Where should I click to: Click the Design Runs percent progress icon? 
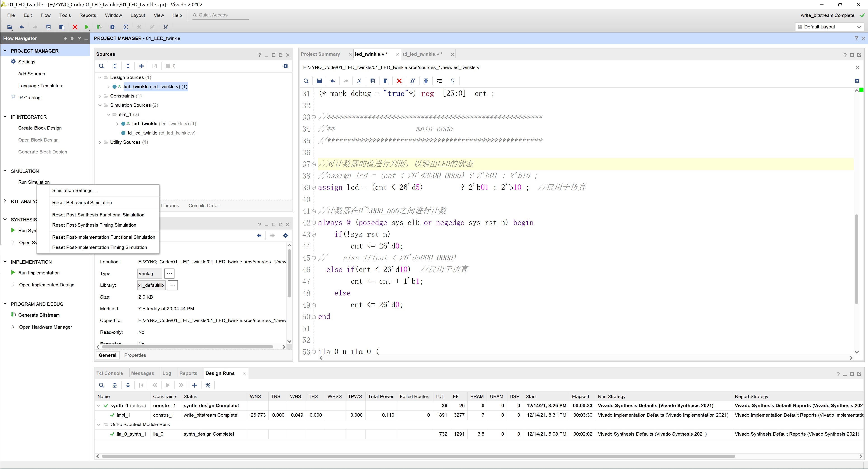[x=208, y=385]
